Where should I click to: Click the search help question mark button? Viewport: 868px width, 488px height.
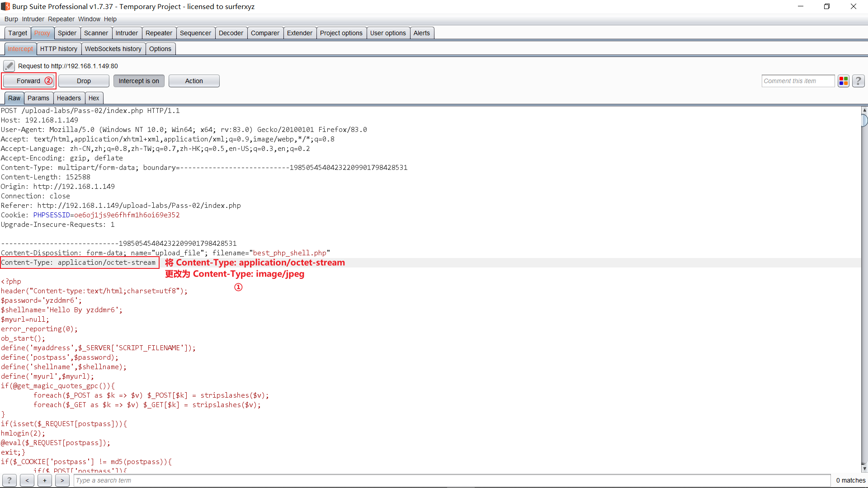click(9, 480)
